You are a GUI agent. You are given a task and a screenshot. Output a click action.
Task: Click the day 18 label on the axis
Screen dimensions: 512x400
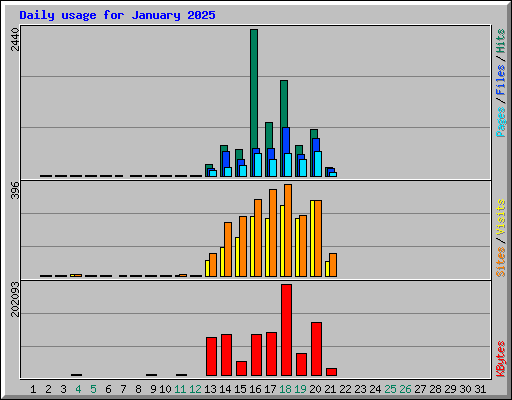click(285, 389)
